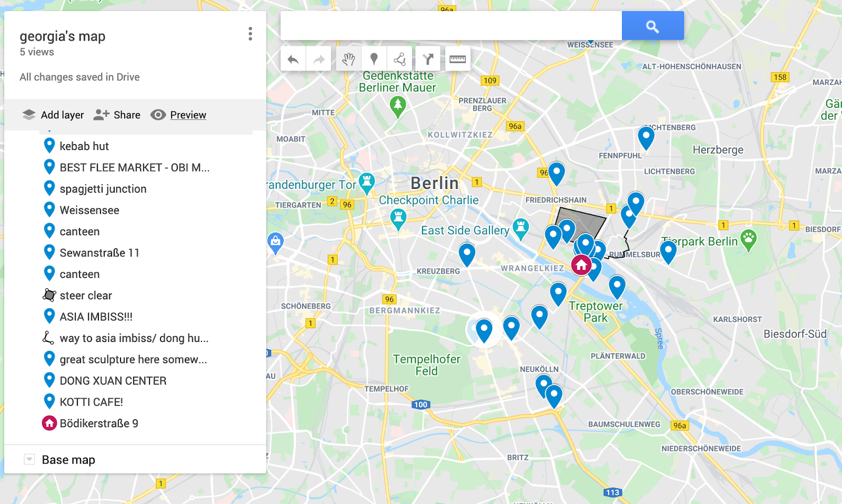Click the Tierpark Berlin paw icon
The height and width of the screenshot is (504, 842).
(x=748, y=239)
